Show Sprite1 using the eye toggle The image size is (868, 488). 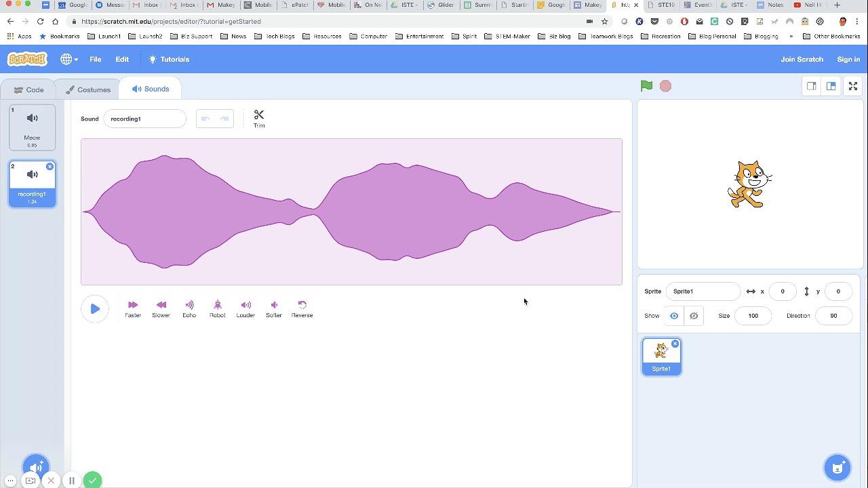(673, 315)
